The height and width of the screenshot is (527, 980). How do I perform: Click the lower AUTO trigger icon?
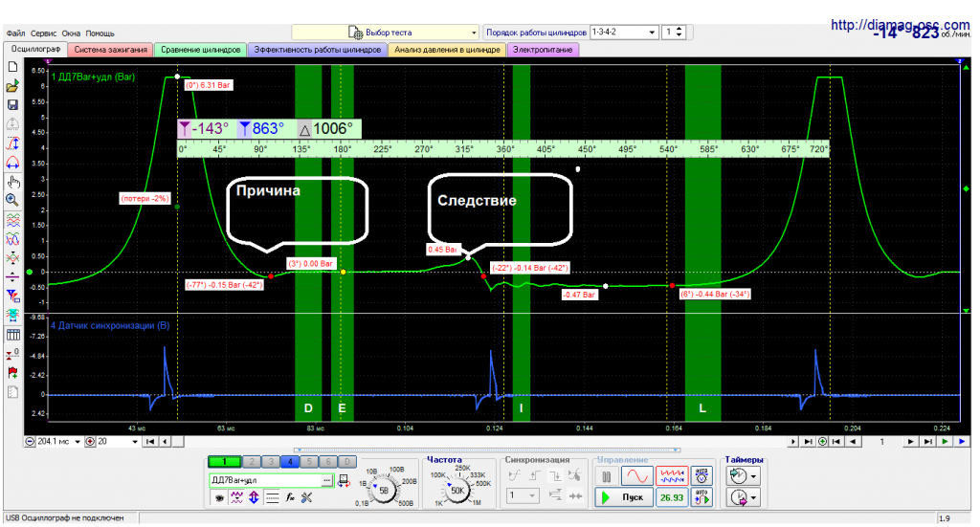point(702,497)
